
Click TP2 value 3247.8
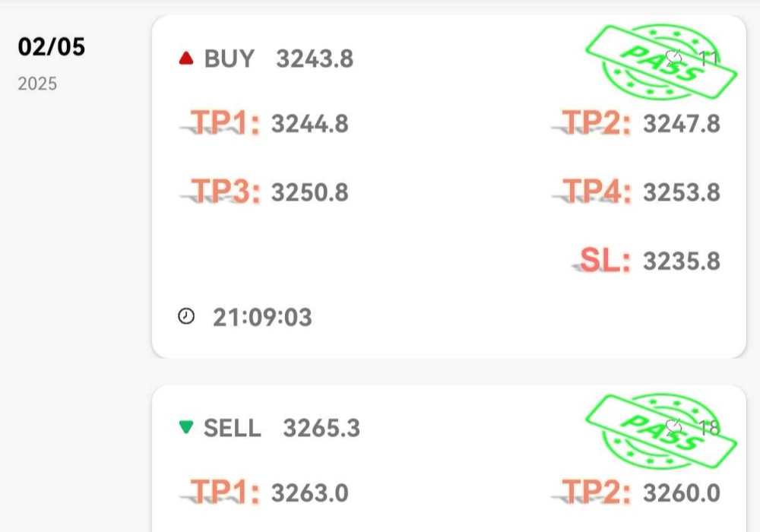click(x=682, y=124)
